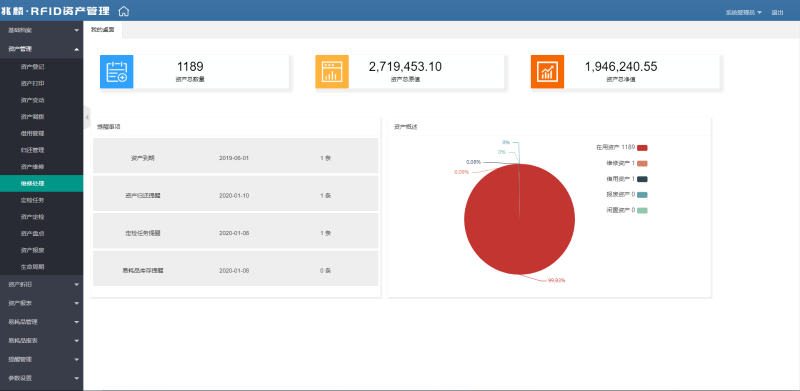Open 资产变动 in the sidebar
This screenshot has height=391, width=800.
coord(41,100)
